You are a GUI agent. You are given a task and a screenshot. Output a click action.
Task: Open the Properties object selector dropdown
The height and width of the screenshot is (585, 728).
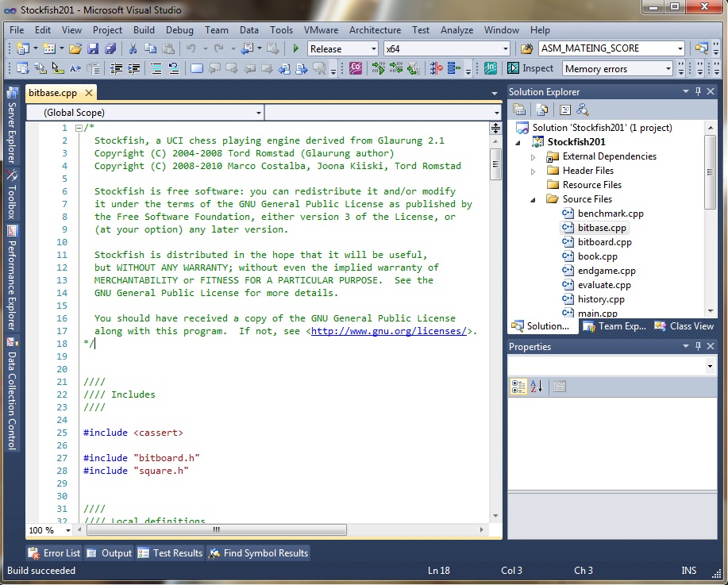click(710, 367)
